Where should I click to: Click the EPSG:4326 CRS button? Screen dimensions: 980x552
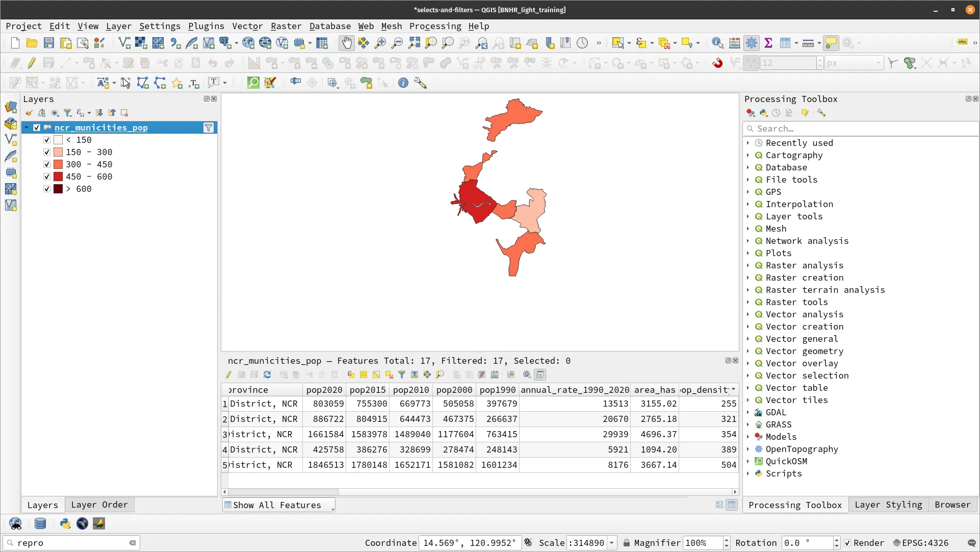(920, 543)
